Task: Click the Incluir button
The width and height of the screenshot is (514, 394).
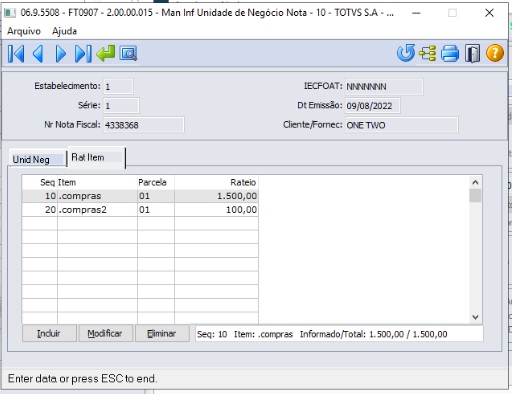Action: [x=49, y=333]
